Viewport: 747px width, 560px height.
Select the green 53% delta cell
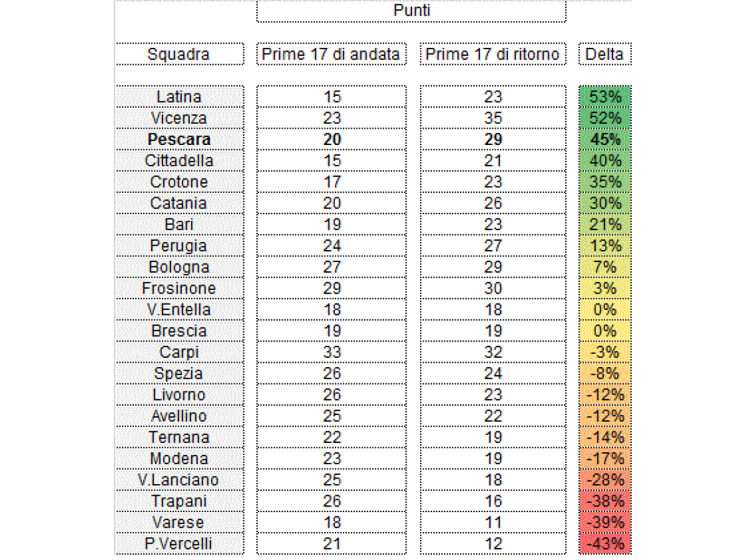point(604,97)
